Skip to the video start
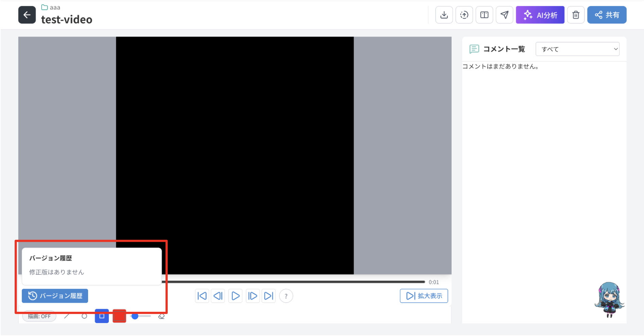The image size is (644, 336). pos(202,296)
